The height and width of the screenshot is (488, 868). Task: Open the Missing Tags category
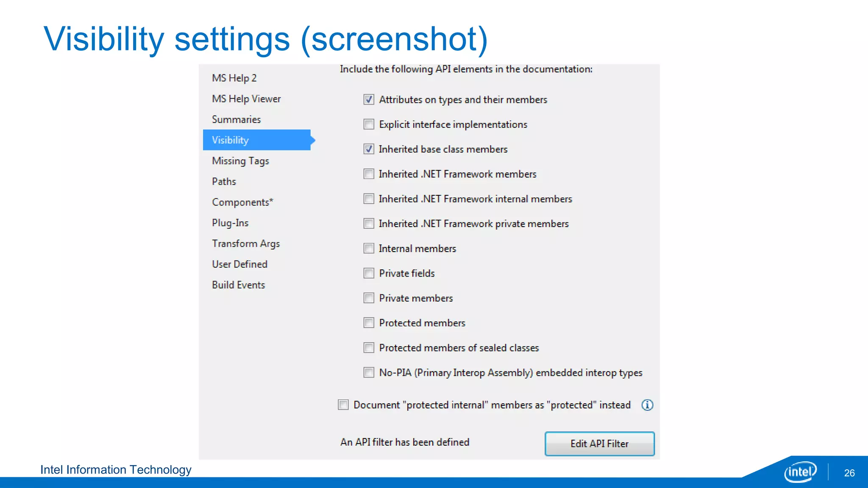click(x=240, y=161)
